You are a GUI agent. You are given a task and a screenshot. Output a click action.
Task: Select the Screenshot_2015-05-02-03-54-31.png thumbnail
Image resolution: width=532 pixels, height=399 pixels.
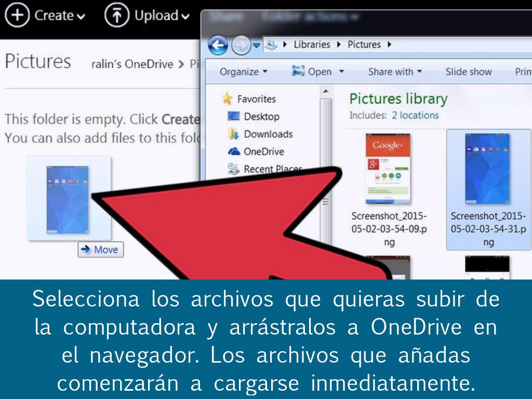tap(487, 168)
